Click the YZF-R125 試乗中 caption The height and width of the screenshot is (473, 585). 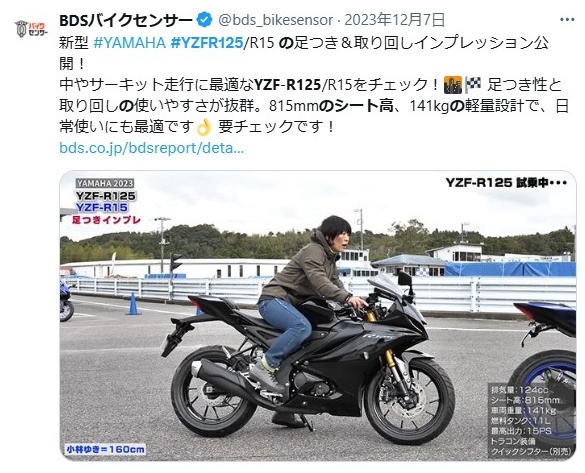tap(506, 183)
